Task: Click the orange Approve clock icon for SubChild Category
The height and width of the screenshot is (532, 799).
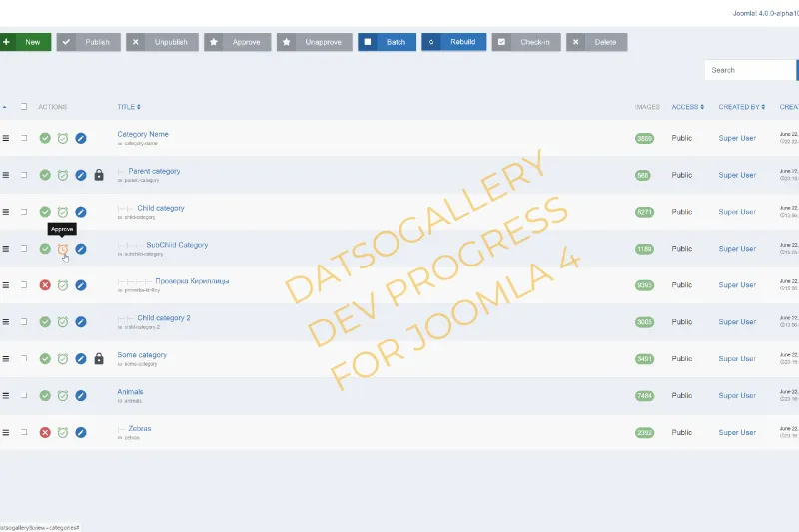Action: [63, 249]
